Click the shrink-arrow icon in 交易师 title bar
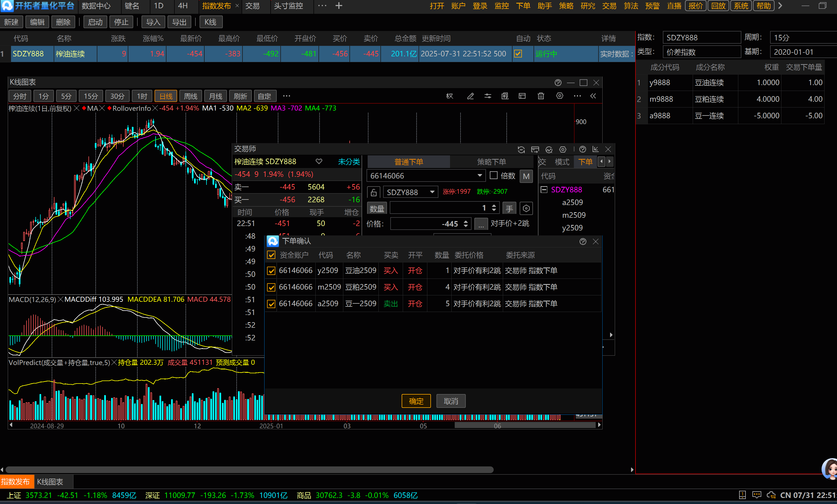The width and height of the screenshot is (837, 504). tap(595, 149)
